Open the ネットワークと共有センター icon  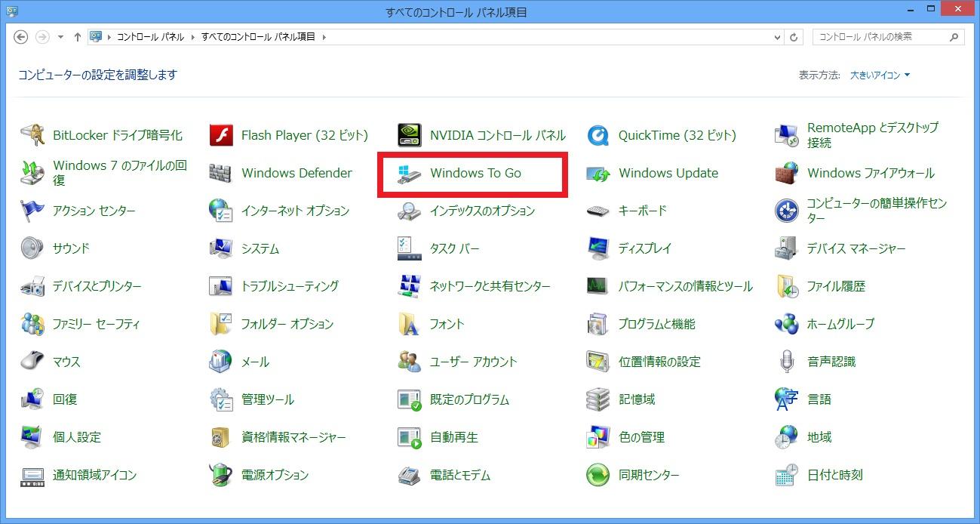(409, 286)
